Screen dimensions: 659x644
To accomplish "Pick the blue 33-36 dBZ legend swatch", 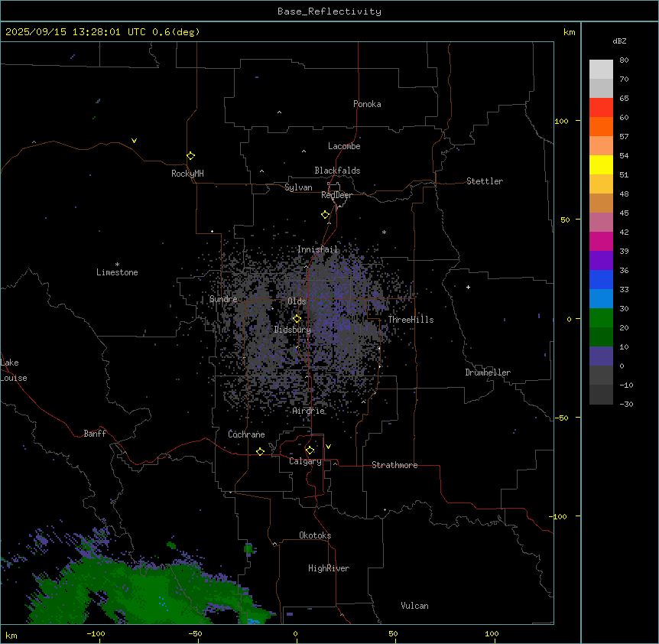I will (x=601, y=279).
